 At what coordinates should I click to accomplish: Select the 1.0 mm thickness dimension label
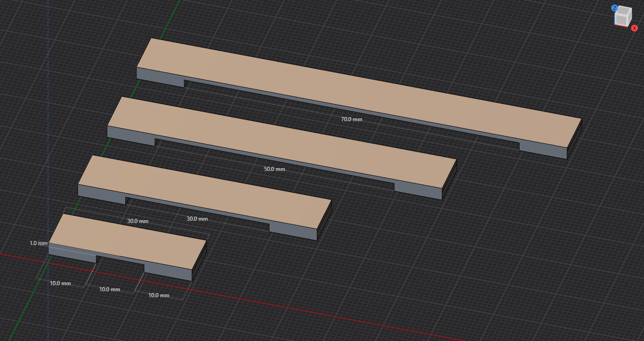39,243
